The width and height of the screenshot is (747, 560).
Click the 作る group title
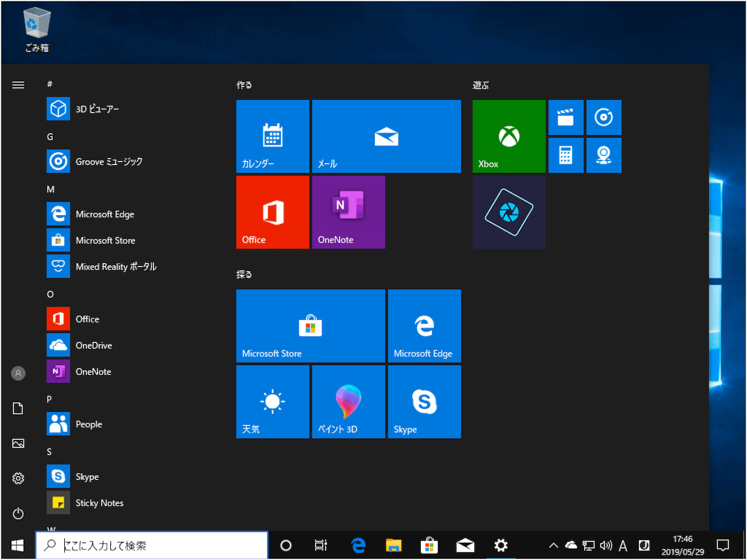pyautogui.click(x=244, y=85)
